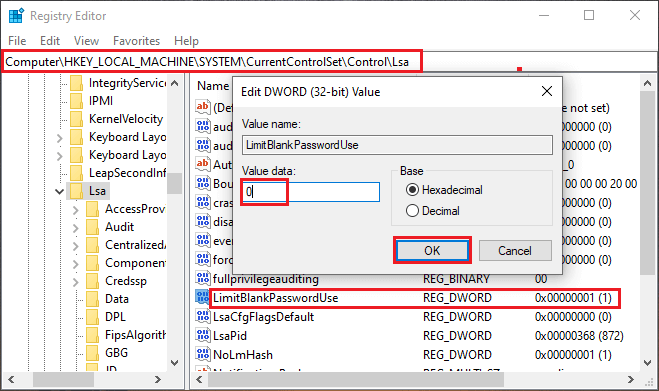Collapse the Lsa tree node
The image size is (659, 391).
(59, 192)
